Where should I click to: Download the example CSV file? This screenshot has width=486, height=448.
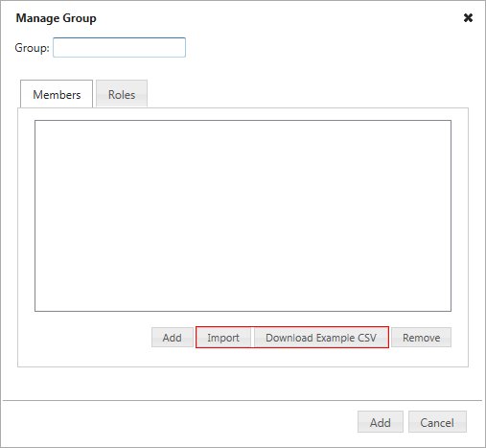[x=321, y=338]
